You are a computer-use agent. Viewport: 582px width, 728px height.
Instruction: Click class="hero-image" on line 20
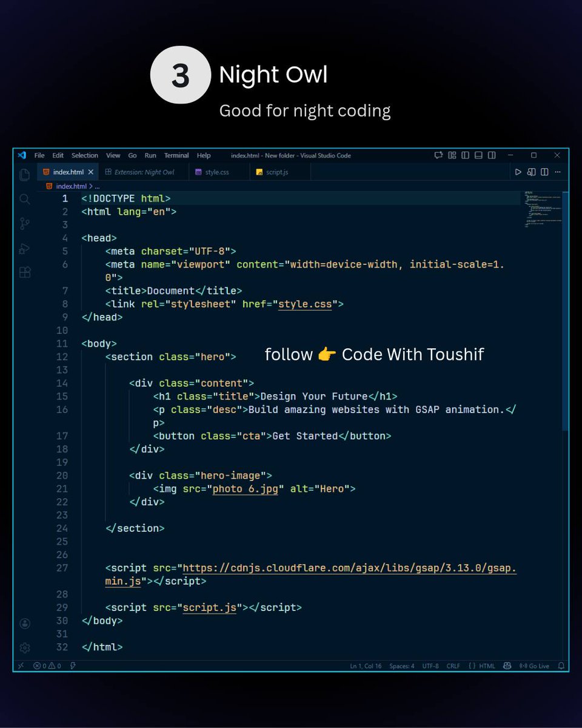(213, 475)
